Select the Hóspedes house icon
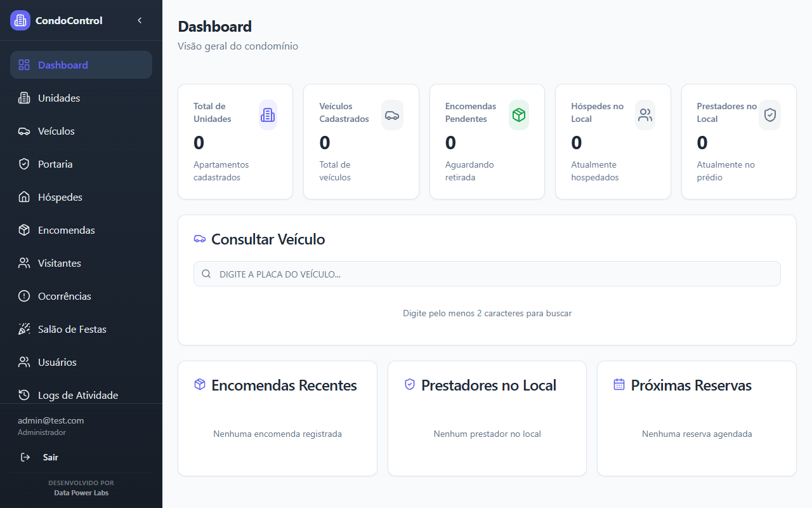This screenshot has height=508, width=812. 24,197
